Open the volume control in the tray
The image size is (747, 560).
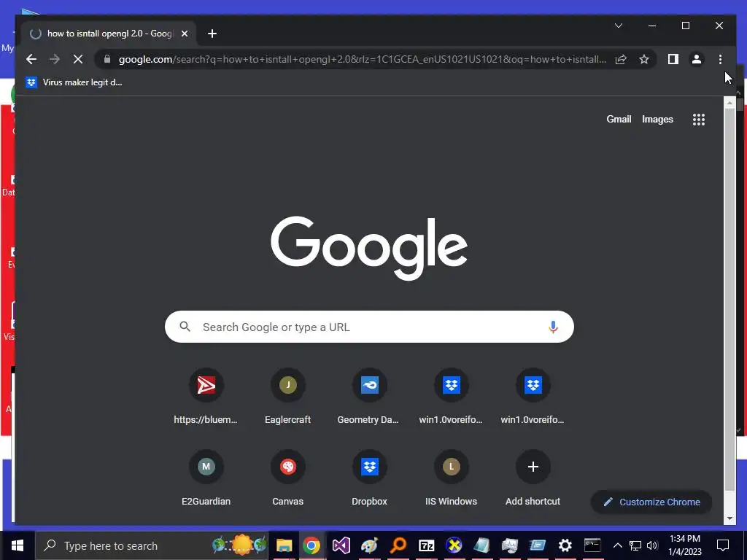pyautogui.click(x=652, y=545)
